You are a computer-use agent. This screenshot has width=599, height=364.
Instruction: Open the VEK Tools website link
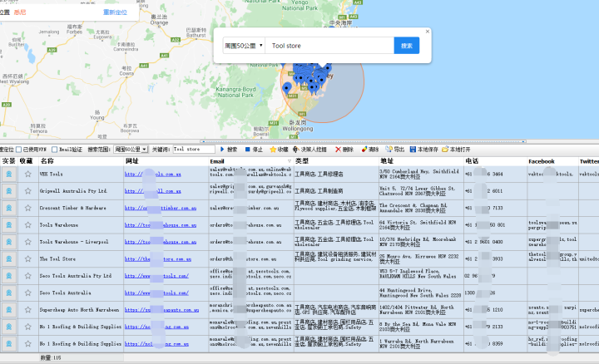[153, 174]
